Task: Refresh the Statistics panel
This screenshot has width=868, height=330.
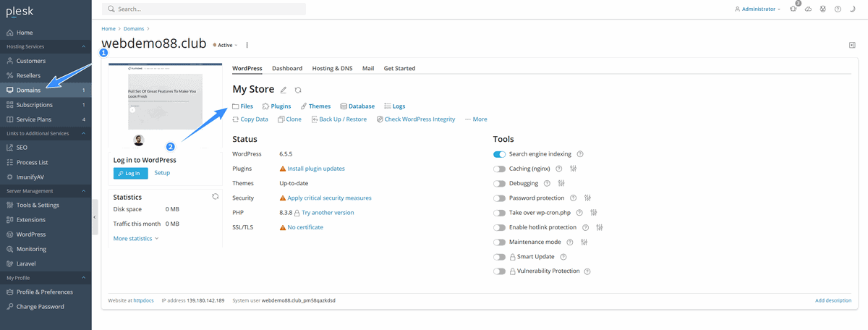Action: tap(215, 196)
